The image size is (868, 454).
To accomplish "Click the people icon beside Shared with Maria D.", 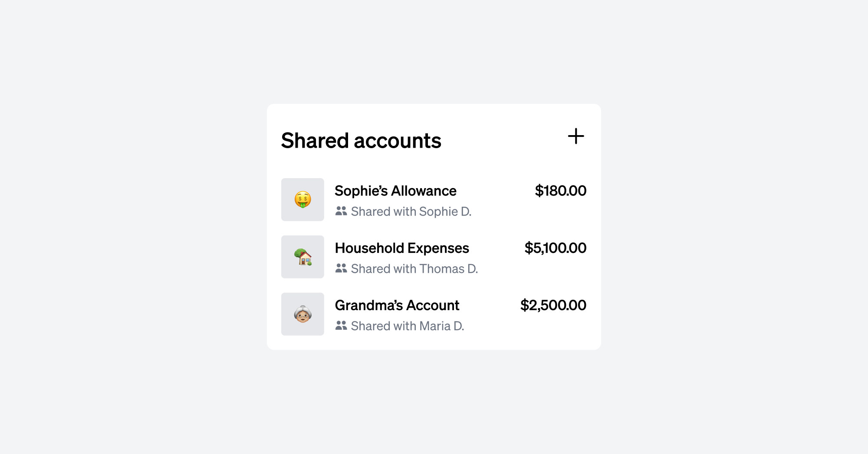I will 341,325.
